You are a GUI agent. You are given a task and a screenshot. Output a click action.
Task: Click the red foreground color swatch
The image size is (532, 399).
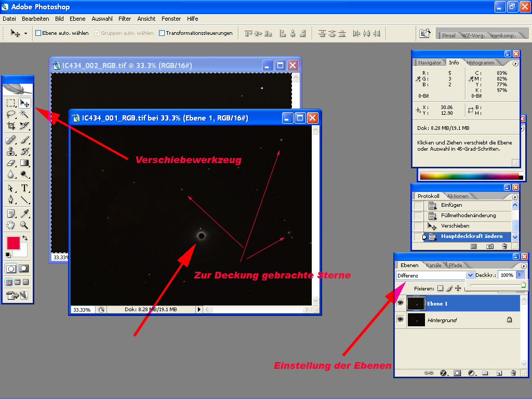click(x=13, y=243)
